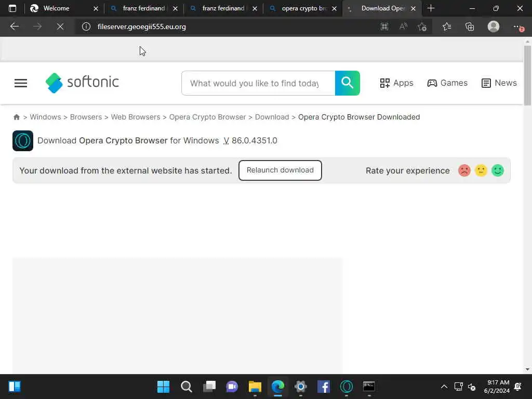Add this page to favorites
The width and height of the screenshot is (532, 399).
[x=422, y=26]
